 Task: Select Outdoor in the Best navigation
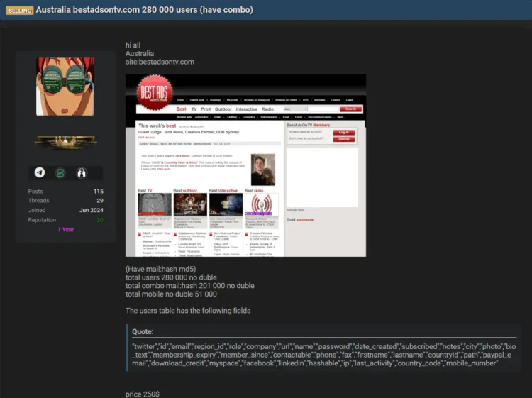(223, 109)
